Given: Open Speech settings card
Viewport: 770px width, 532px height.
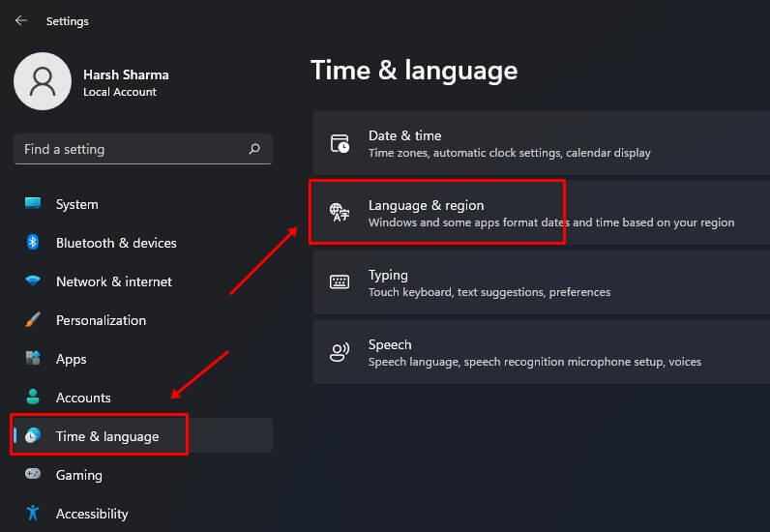Looking at the screenshot, I should tap(541, 352).
